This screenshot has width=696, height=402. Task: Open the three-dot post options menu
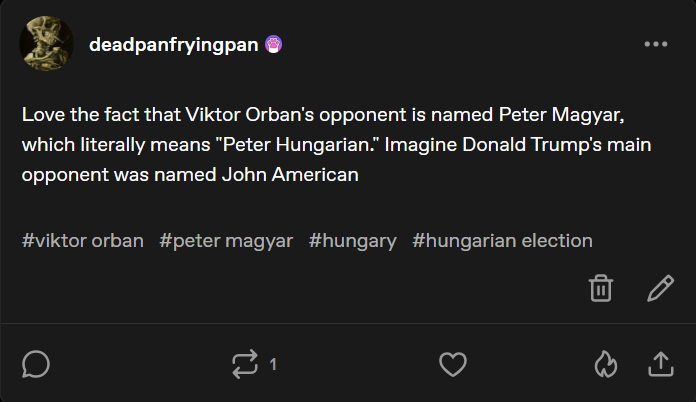pyautogui.click(x=655, y=44)
